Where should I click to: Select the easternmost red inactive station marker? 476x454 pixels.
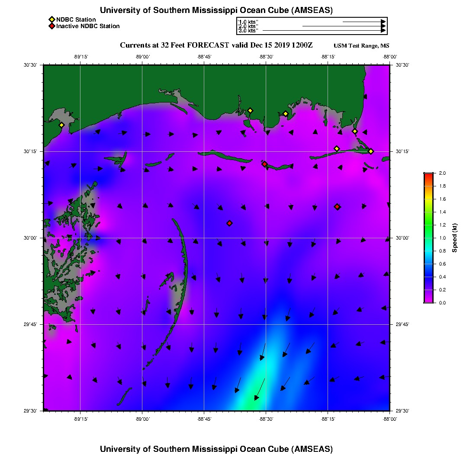click(337, 207)
